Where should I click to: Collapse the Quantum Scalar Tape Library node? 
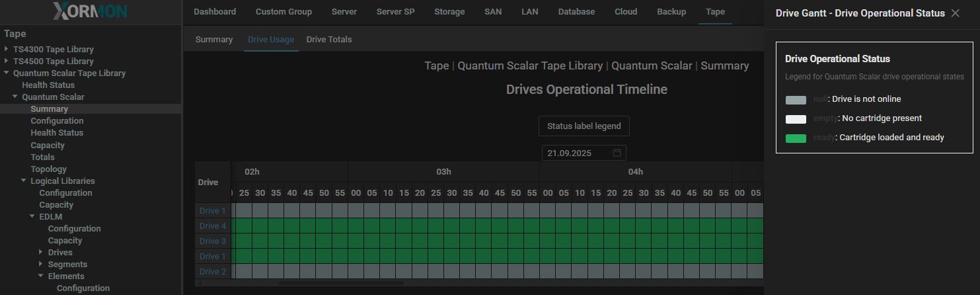(7, 73)
